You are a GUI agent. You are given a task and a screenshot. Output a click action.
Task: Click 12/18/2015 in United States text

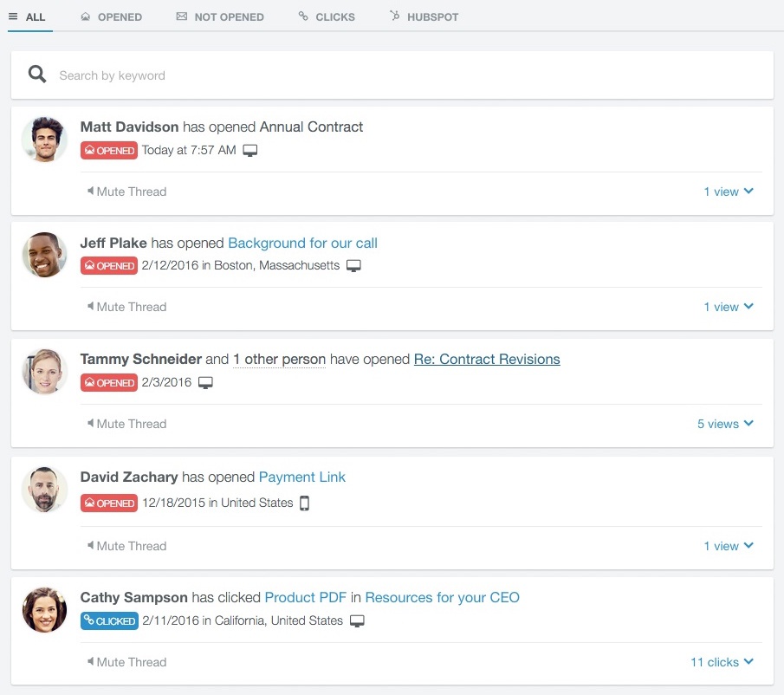point(217,503)
